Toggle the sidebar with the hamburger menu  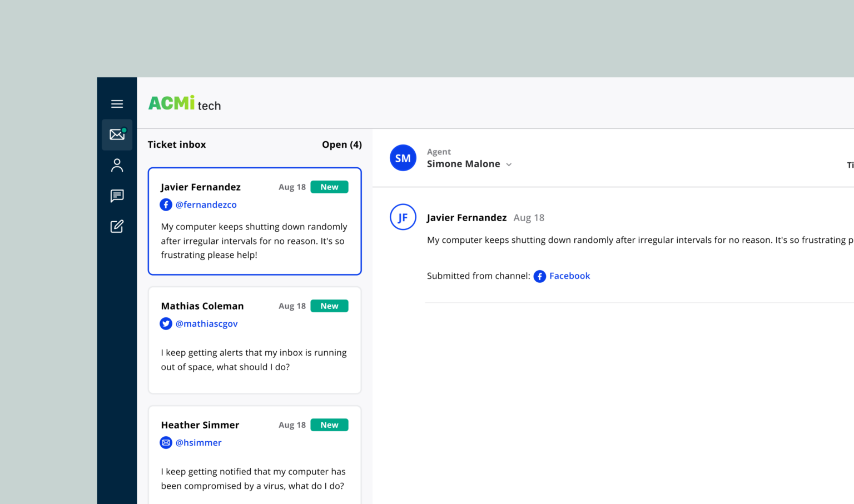coord(117,103)
